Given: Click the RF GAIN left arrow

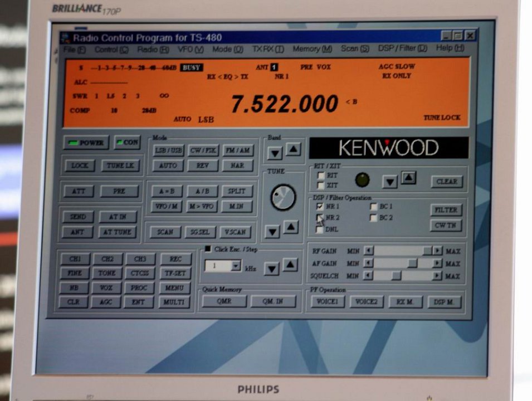Looking at the screenshot, I should [x=368, y=251].
